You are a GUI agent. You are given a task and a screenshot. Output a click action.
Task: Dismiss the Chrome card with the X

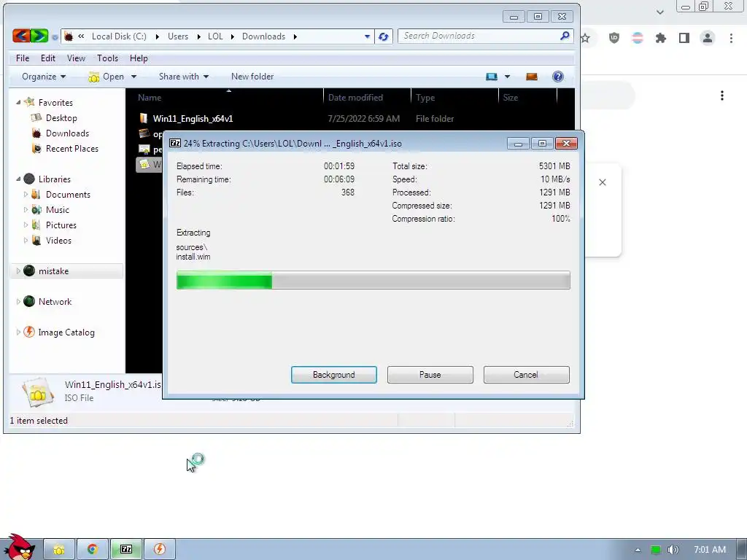click(602, 182)
